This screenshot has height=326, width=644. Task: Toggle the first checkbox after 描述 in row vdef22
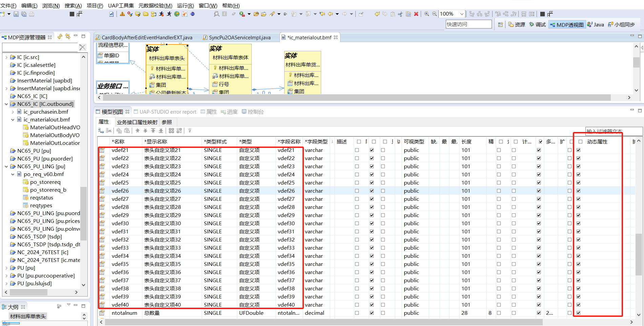(357, 158)
